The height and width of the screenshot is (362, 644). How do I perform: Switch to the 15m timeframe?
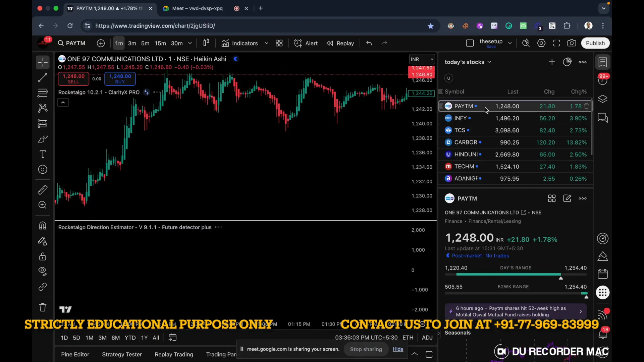point(160,43)
